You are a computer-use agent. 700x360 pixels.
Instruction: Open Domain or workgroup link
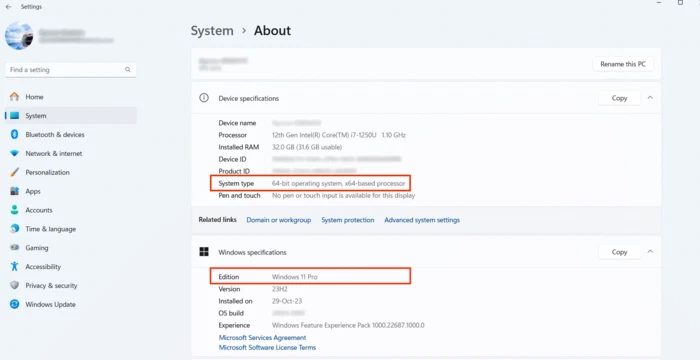[279, 220]
